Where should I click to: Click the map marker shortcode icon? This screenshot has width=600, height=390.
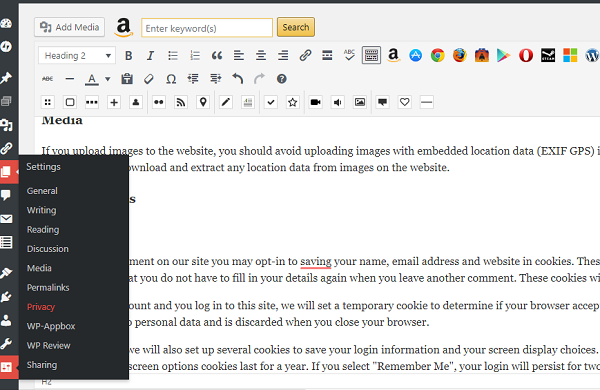click(203, 102)
